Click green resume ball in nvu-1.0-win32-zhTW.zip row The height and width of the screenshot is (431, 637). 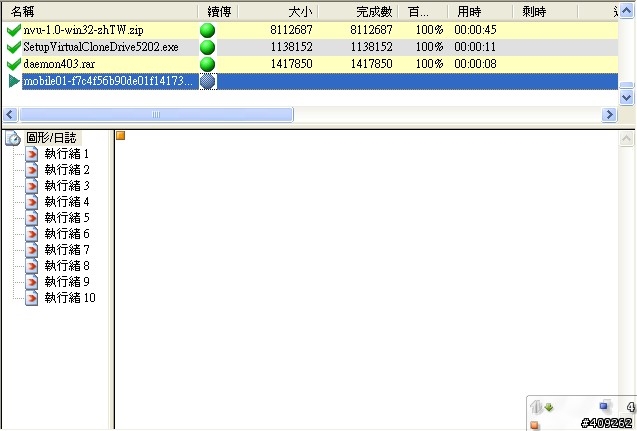tap(208, 30)
